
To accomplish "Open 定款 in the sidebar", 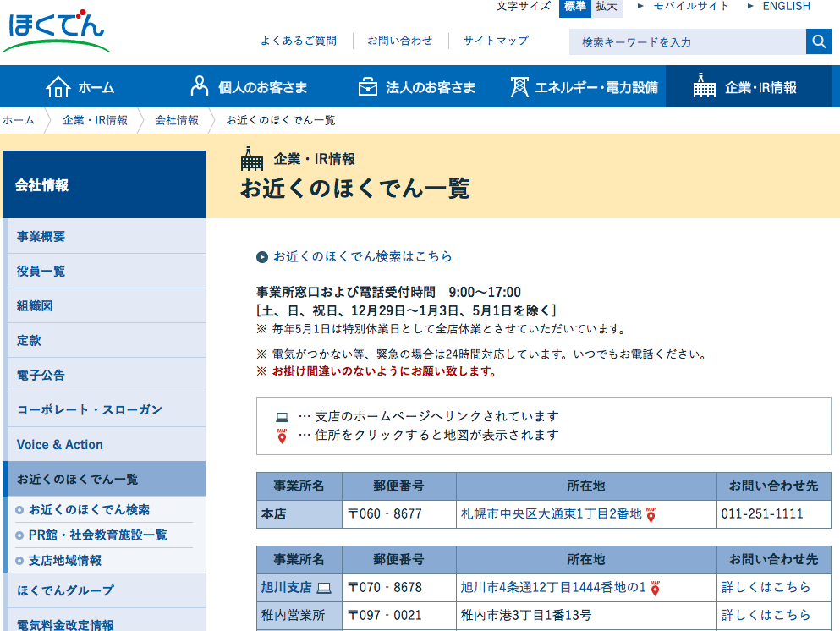I will point(106,341).
